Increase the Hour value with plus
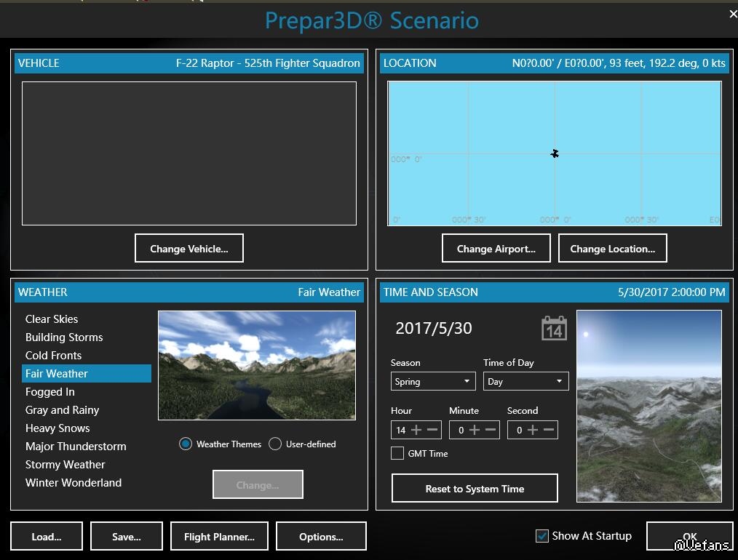The height and width of the screenshot is (560, 738). click(416, 430)
